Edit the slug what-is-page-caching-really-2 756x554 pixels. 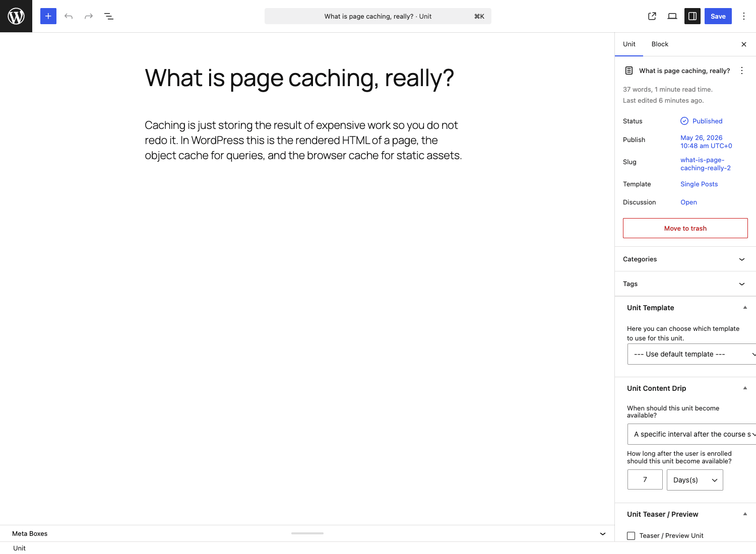[706, 164]
